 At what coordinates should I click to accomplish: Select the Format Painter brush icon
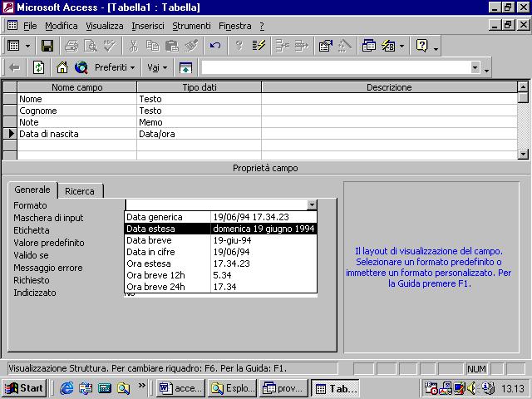[191, 46]
